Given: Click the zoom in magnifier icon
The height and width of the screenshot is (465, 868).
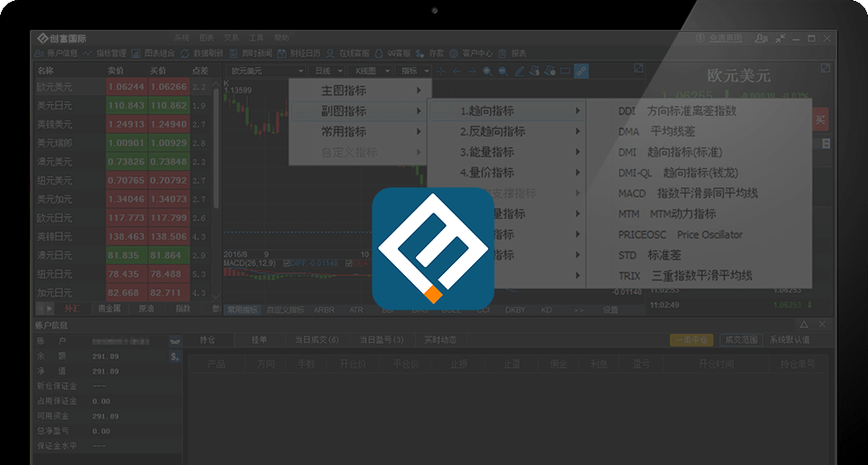Looking at the screenshot, I should [487, 71].
